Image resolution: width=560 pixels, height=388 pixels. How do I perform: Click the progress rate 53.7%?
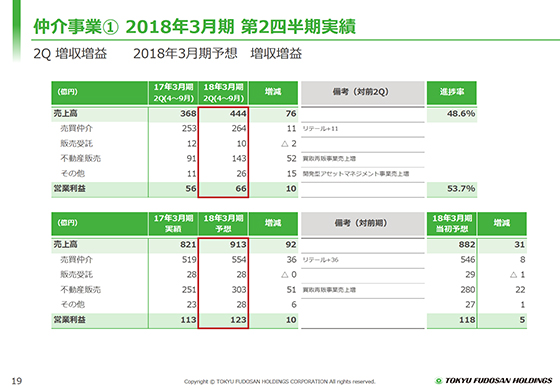461,188
